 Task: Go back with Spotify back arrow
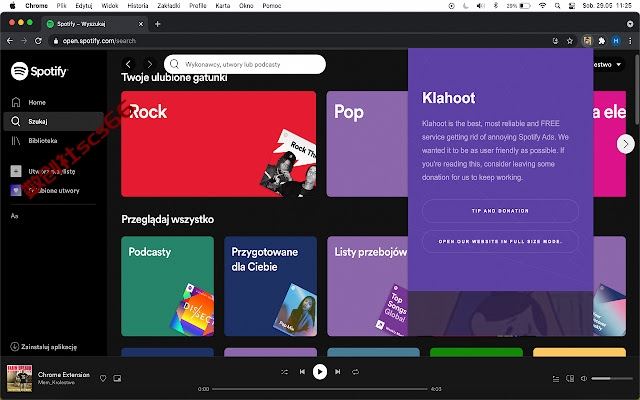tap(129, 64)
